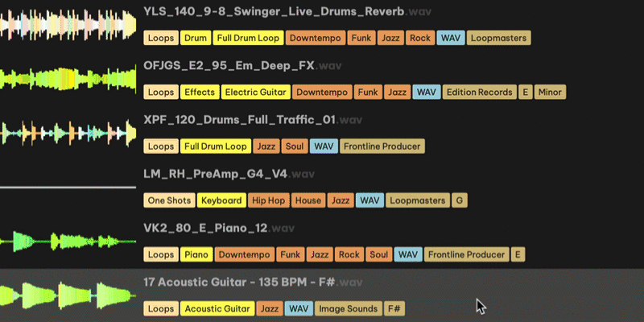Image resolution: width=644 pixels, height=322 pixels.
Task: Filter by the Edition Records tag
Action: coord(480,92)
